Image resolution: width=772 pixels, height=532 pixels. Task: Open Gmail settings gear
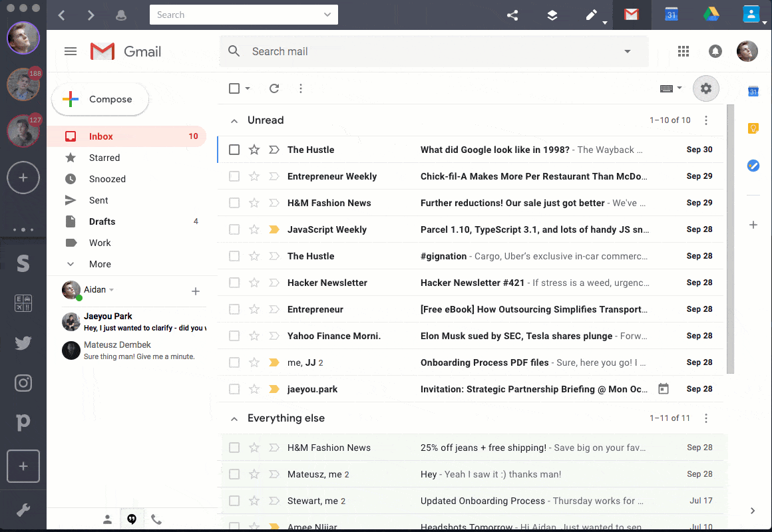705,88
